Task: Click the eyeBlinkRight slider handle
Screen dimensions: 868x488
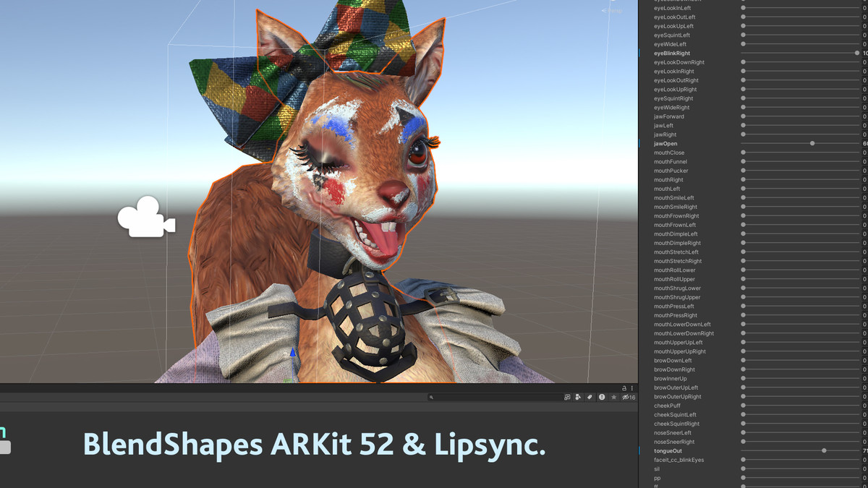Action: pos(857,53)
